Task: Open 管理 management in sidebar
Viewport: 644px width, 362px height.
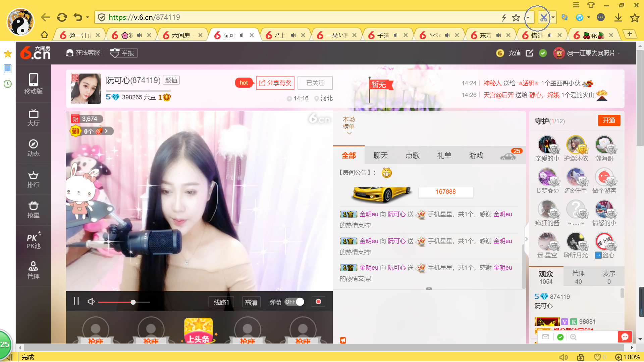Action: click(33, 271)
